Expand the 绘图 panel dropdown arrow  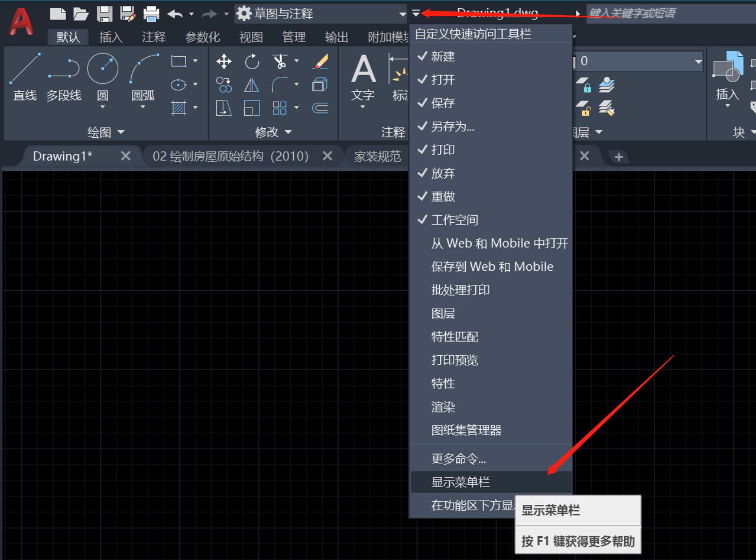(x=120, y=132)
